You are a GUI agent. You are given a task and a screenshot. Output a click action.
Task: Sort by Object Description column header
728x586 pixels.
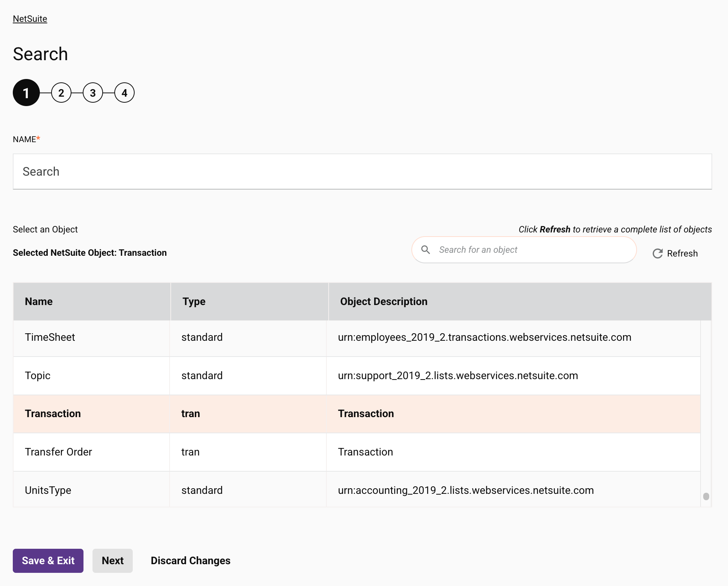pos(520,302)
